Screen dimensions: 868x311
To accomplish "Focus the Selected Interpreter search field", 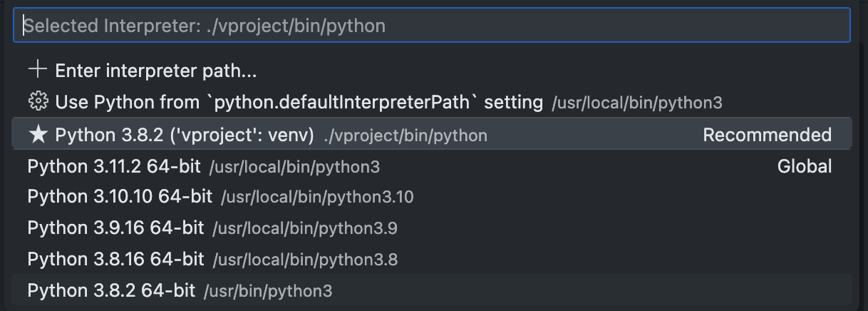I will 432,26.
